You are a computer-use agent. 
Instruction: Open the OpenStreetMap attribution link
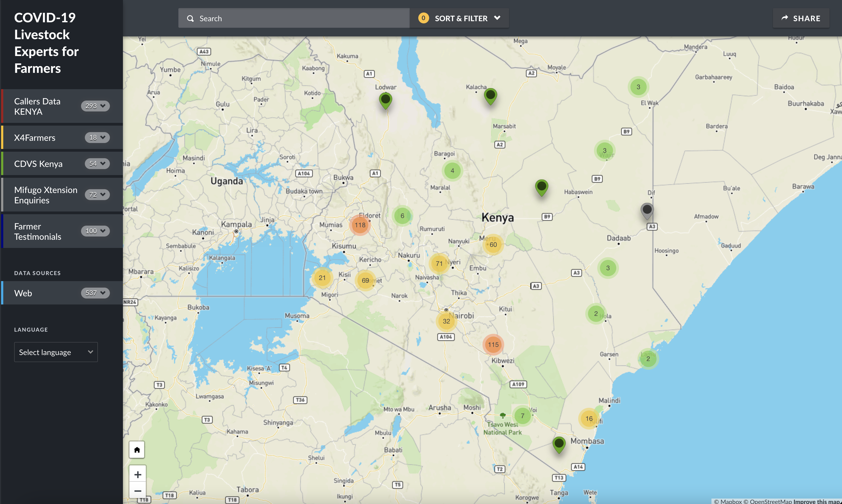[x=767, y=501]
